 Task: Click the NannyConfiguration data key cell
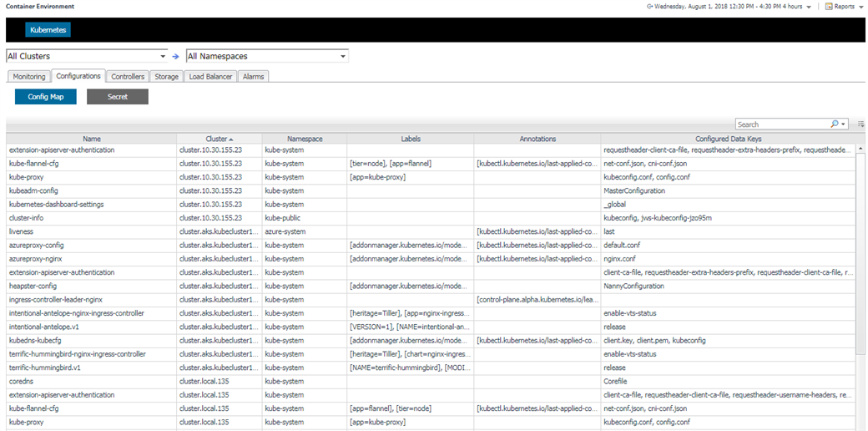[728, 286]
